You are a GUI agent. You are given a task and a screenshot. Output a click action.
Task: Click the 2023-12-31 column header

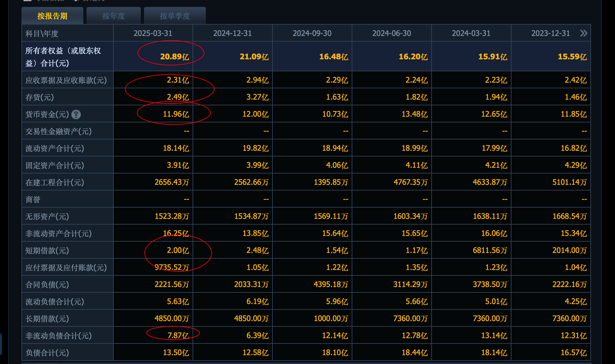tap(550, 33)
